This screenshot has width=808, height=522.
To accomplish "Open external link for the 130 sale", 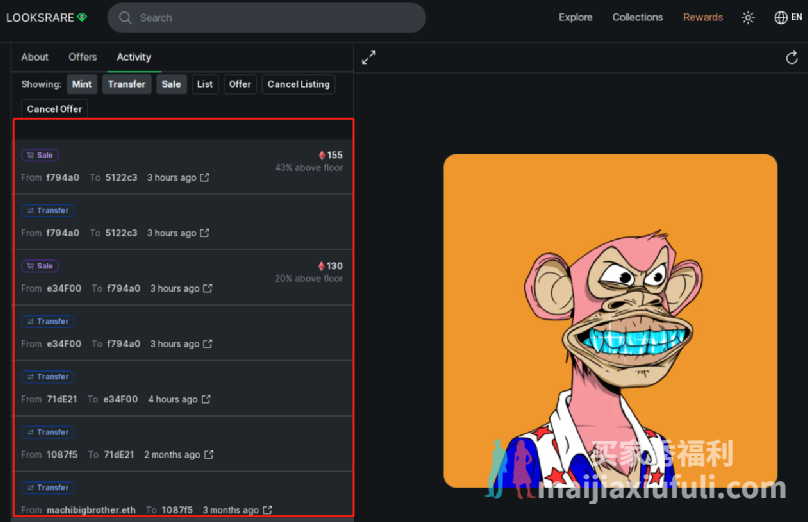I will (208, 288).
